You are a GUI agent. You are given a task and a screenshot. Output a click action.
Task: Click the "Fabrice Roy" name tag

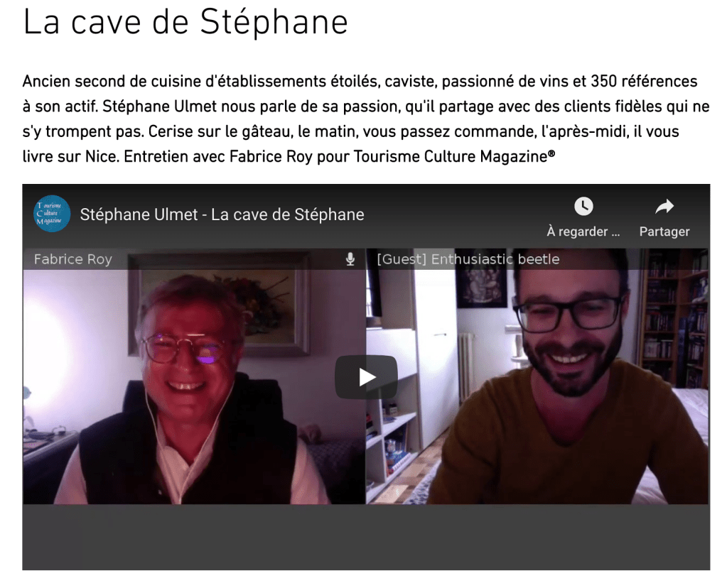[72, 259]
